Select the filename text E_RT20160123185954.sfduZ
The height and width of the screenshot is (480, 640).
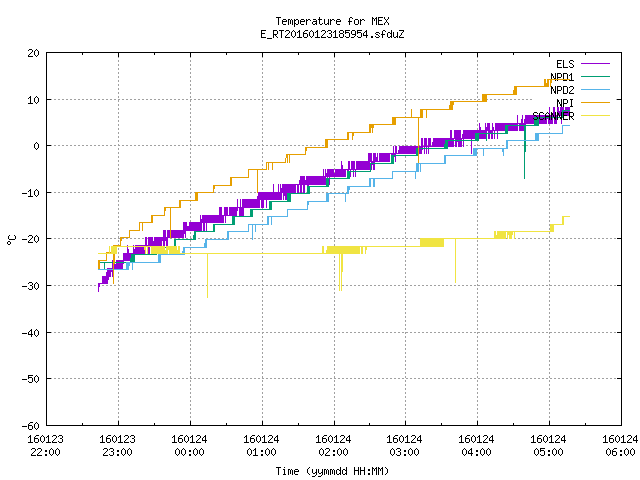click(x=332, y=34)
